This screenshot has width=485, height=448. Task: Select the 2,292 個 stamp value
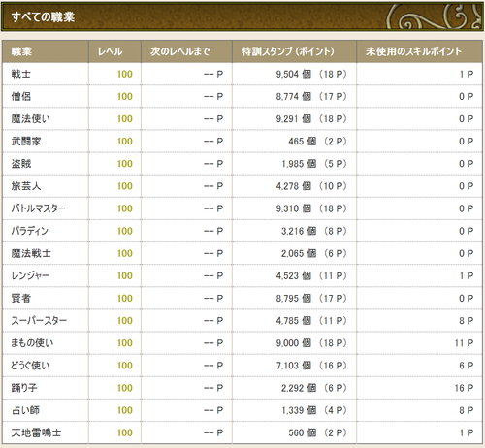[299, 388]
